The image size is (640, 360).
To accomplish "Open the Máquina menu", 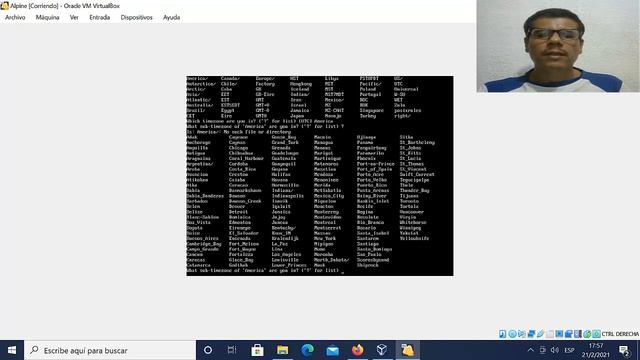I will pyautogui.click(x=47, y=17).
